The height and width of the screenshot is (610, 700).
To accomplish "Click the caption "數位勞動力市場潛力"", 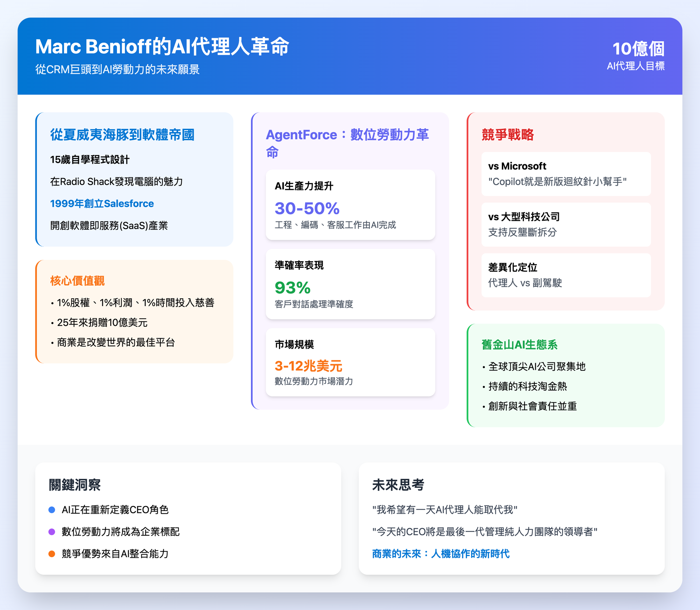I will [x=314, y=381].
